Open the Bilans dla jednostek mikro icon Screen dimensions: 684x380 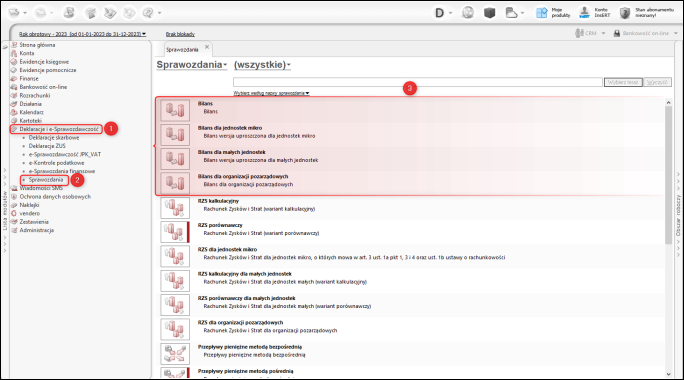tap(175, 134)
